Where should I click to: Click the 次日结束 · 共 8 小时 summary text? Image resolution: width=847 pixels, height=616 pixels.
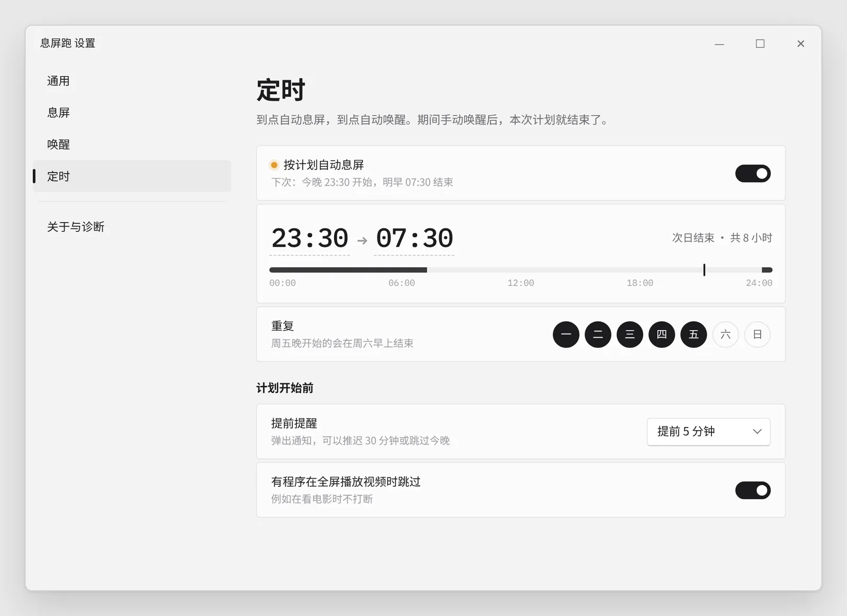click(722, 238)
